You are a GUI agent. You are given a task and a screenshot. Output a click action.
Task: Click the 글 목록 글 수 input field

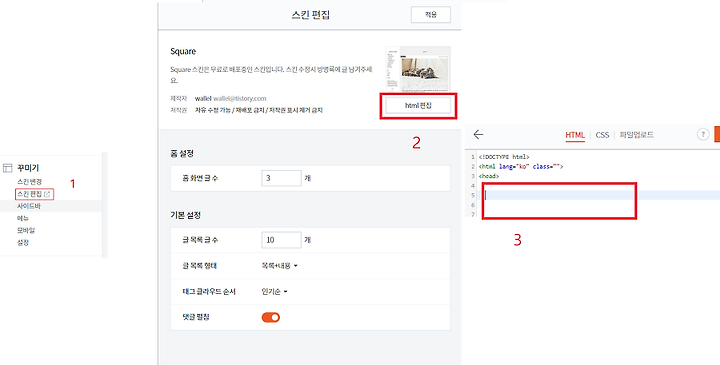click(281, 240)
